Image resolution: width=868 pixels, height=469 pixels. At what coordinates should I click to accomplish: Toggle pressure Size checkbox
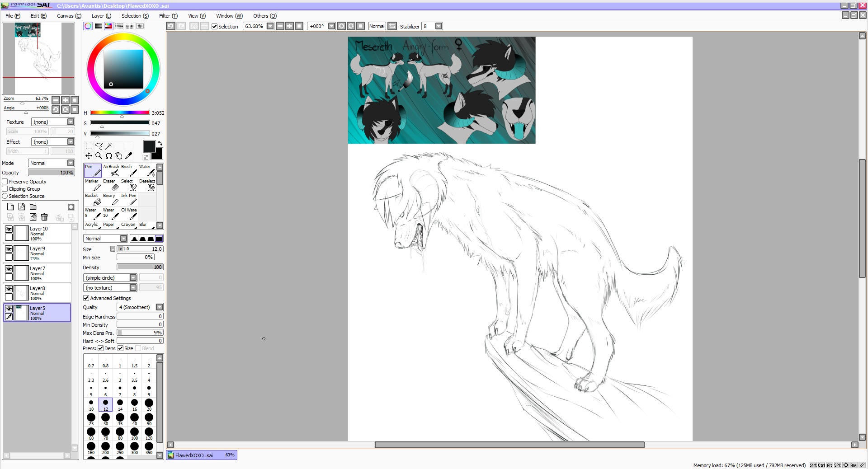120,348
